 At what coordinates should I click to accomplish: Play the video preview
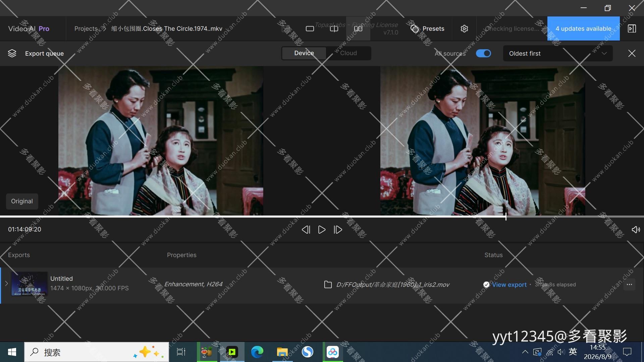coord(322,230)
